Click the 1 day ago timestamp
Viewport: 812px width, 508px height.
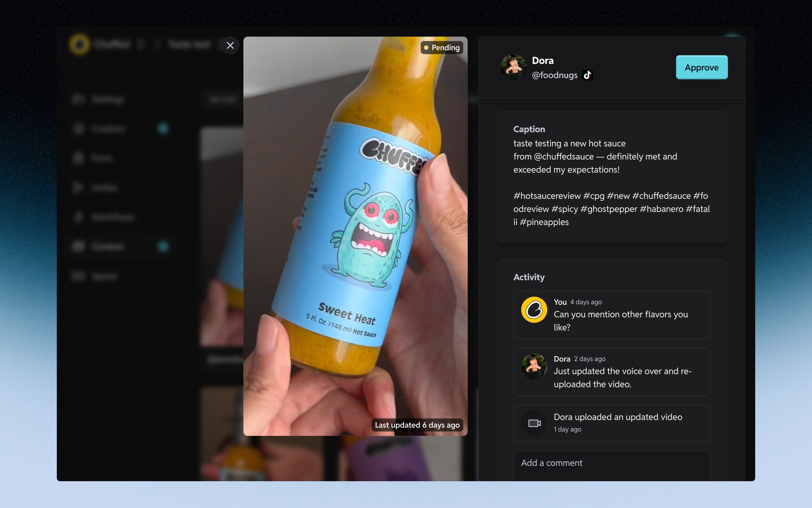(x=567, y=429)
